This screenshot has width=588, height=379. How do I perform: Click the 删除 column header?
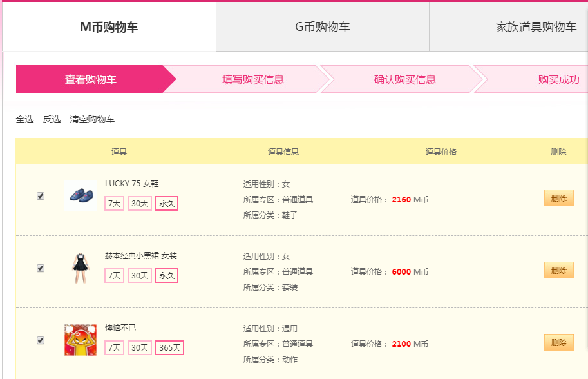click(x=558, y=151)
